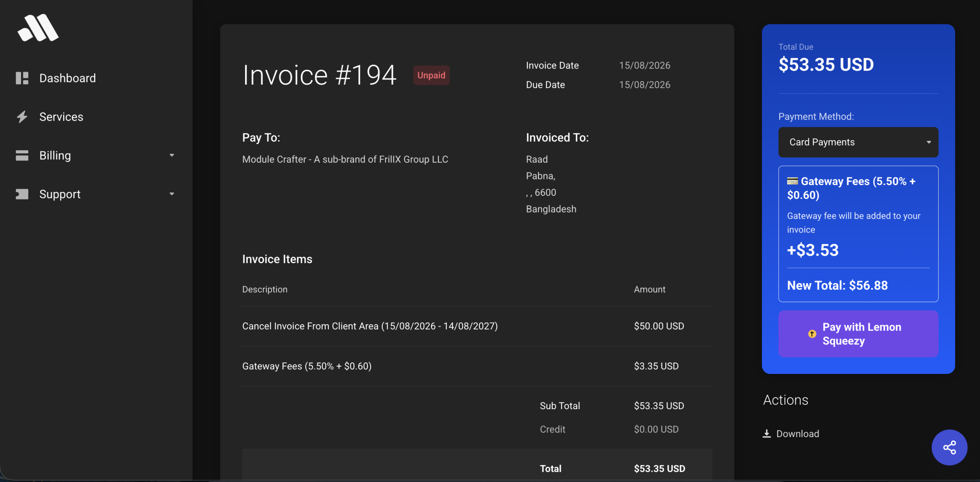
Task: Click the Unpaid status badge
Action: 431,75
